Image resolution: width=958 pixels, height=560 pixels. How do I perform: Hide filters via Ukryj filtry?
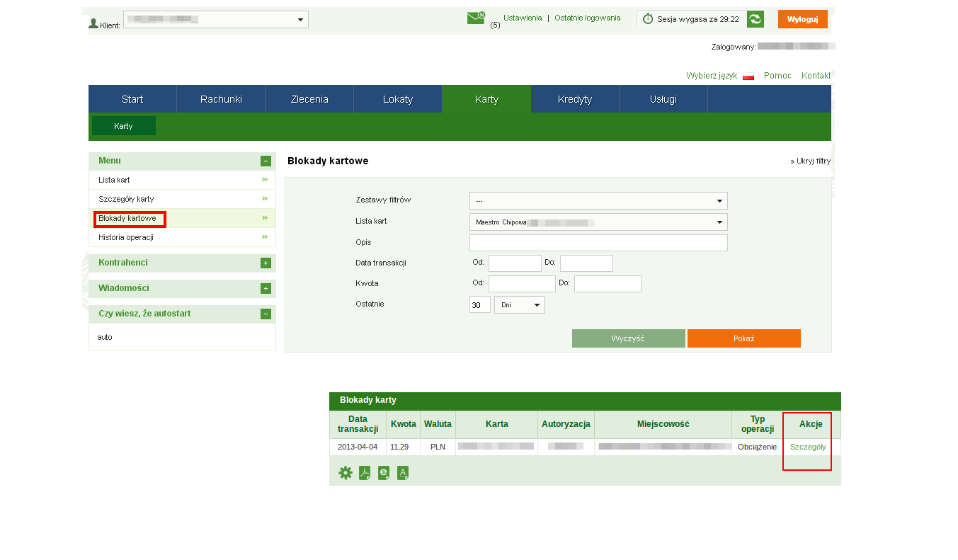tap(810, 161)
